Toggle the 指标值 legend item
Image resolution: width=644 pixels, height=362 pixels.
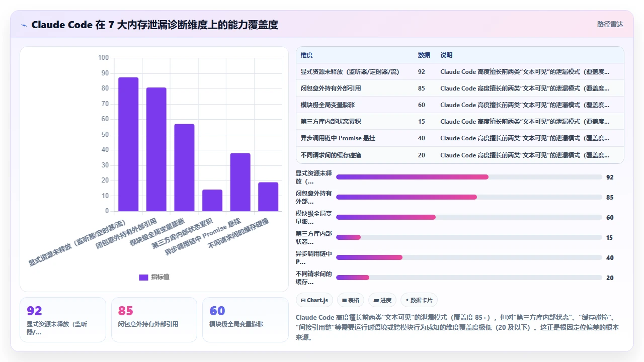[154, 277]
